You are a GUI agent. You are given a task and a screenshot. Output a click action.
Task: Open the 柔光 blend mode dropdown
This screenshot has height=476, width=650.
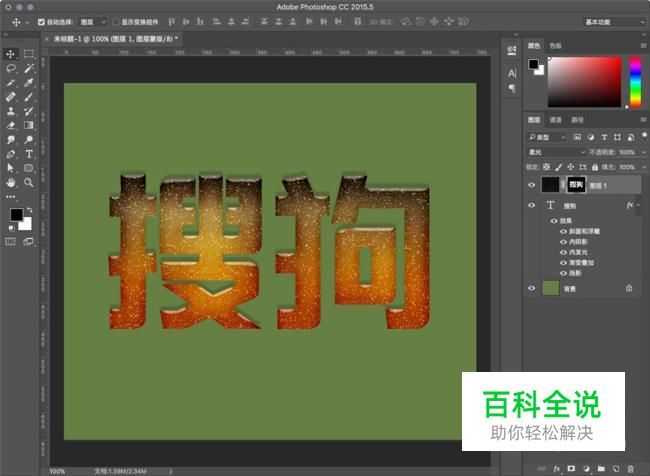pos(556,152)
